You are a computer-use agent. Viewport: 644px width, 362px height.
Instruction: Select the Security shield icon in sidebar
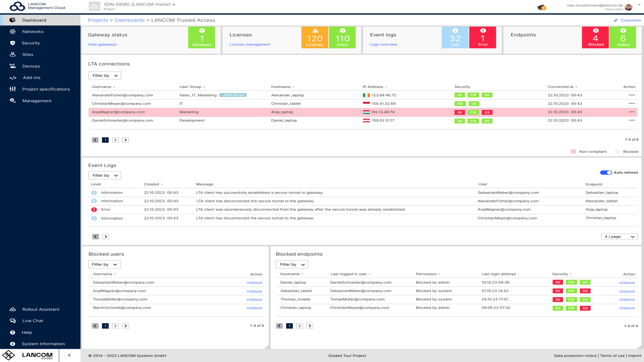[x=12, y=43]
